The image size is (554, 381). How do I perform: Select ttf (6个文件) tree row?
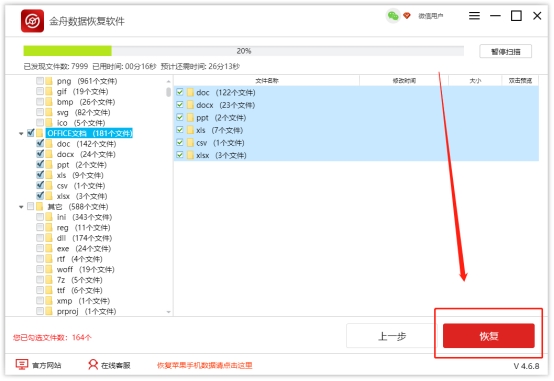[79, 290]
